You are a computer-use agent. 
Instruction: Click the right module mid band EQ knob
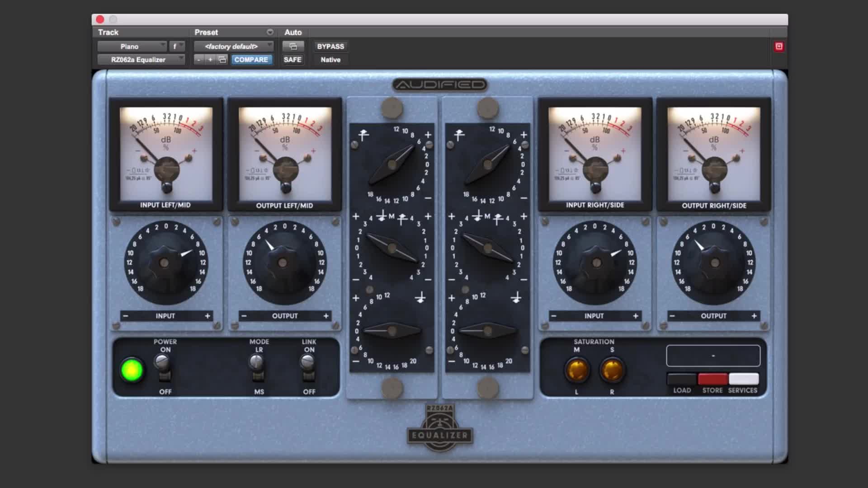(488, 248)
